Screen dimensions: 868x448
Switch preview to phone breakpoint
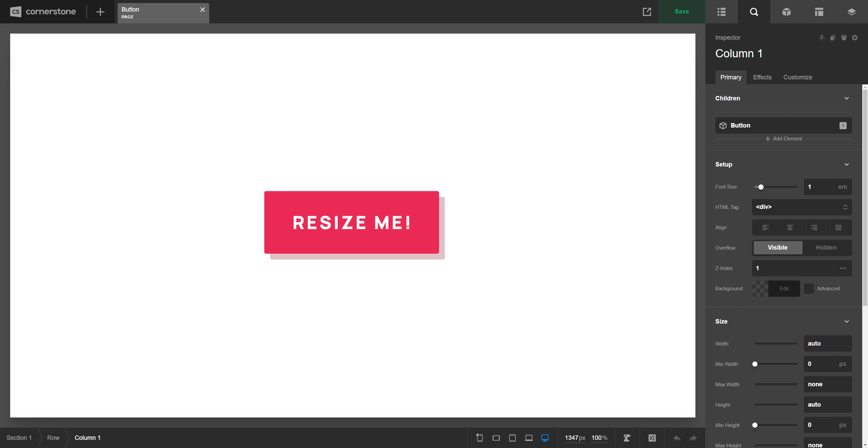click(479, 438)
